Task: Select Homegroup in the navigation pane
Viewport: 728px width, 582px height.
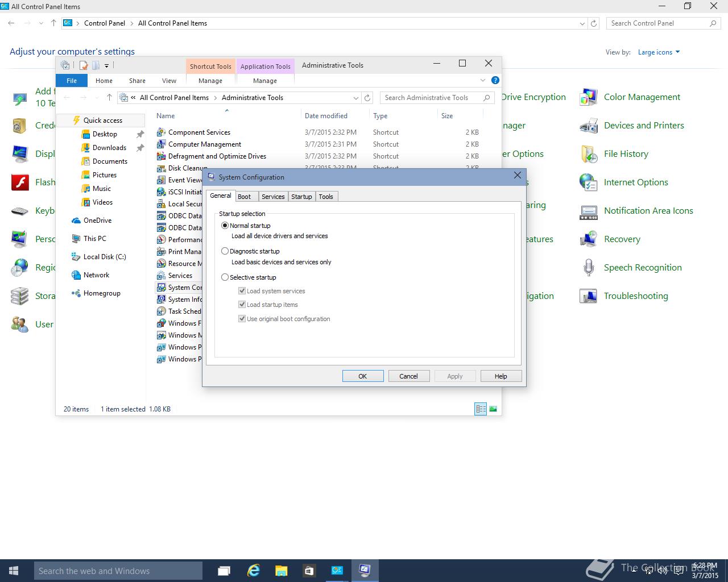Action: coord(102,293)
